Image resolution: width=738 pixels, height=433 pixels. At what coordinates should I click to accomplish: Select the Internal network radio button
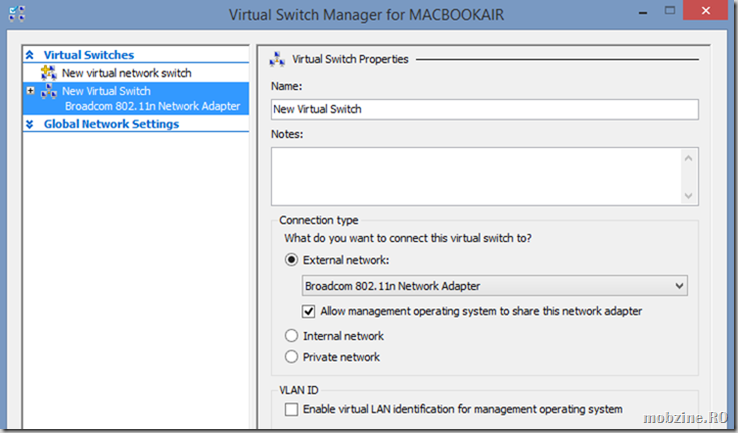pos(291,336)
